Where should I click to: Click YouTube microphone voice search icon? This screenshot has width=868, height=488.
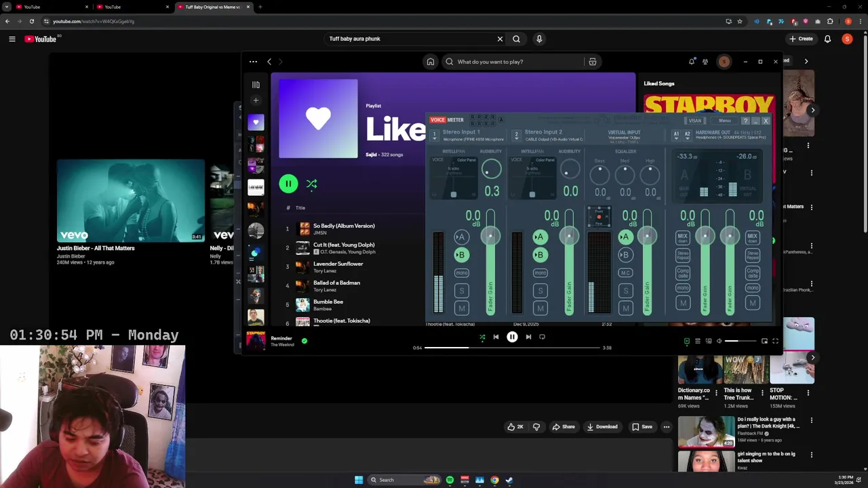[539, 39]
